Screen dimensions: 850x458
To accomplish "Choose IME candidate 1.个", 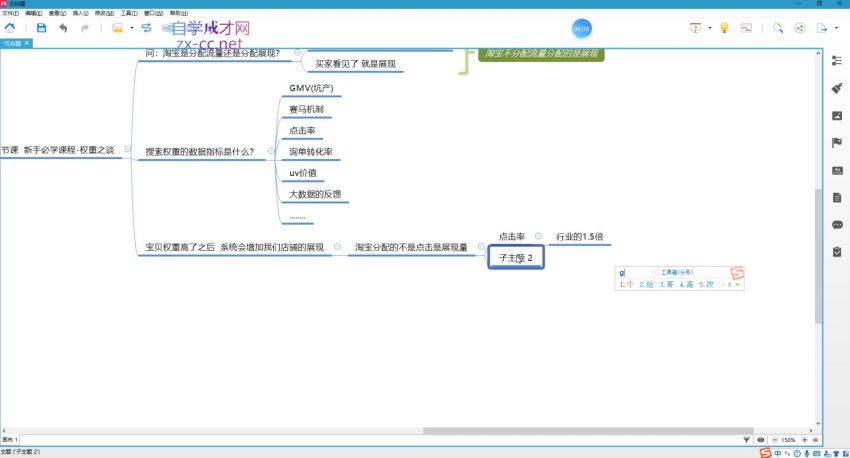I will click(626, 285).
